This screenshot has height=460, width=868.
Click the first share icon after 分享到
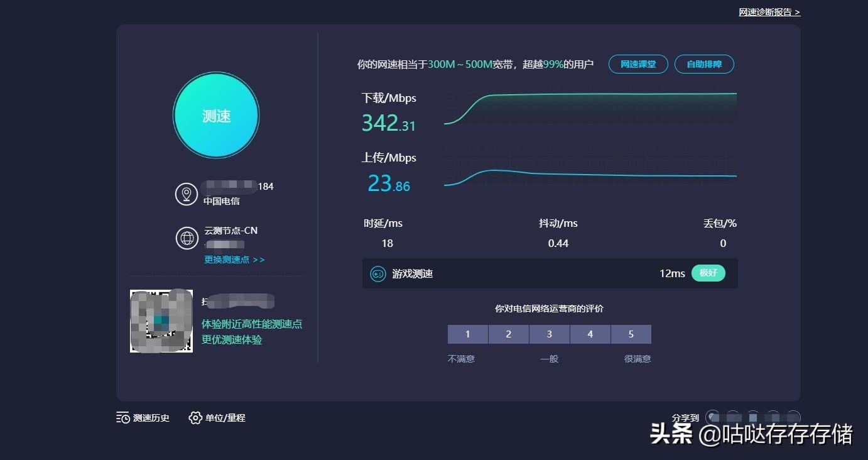click(713, 417)
